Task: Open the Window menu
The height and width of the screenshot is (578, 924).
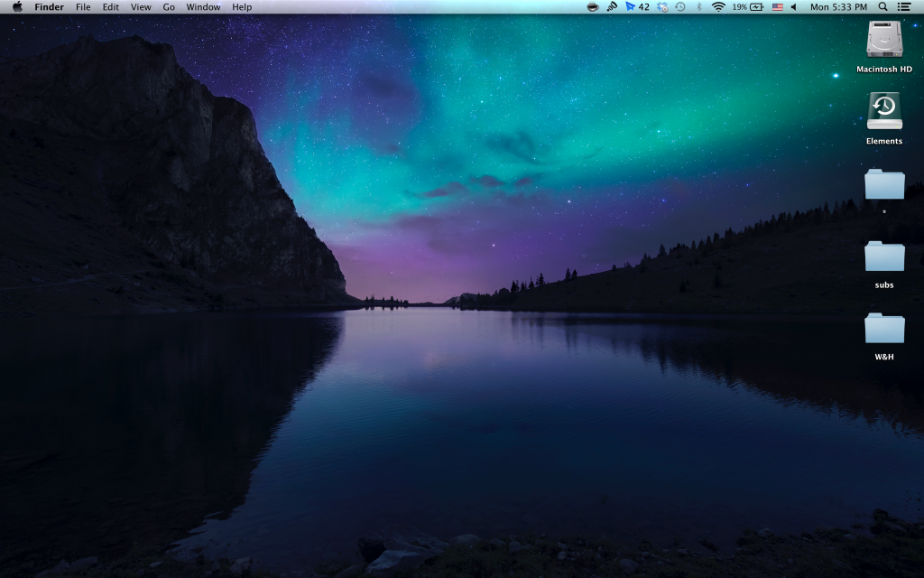Action: point(203,7)
